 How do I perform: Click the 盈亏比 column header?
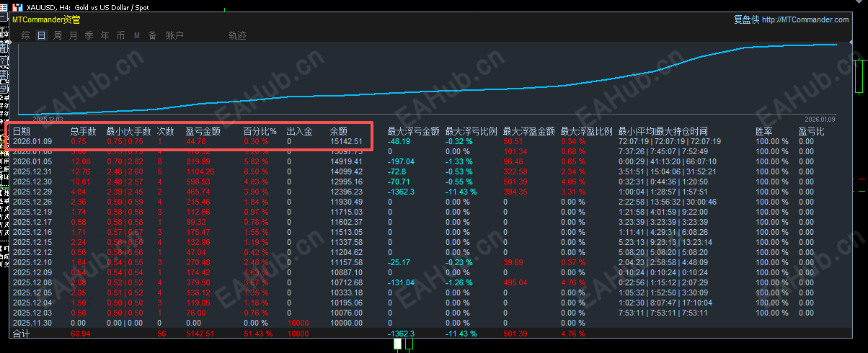click(x=812, y=132)
